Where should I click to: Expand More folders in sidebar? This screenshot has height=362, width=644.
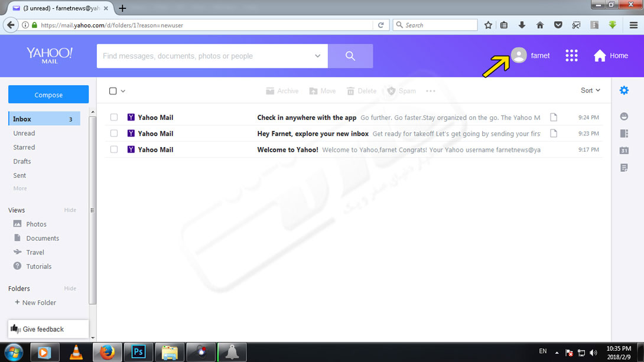(x=20, y=188)
